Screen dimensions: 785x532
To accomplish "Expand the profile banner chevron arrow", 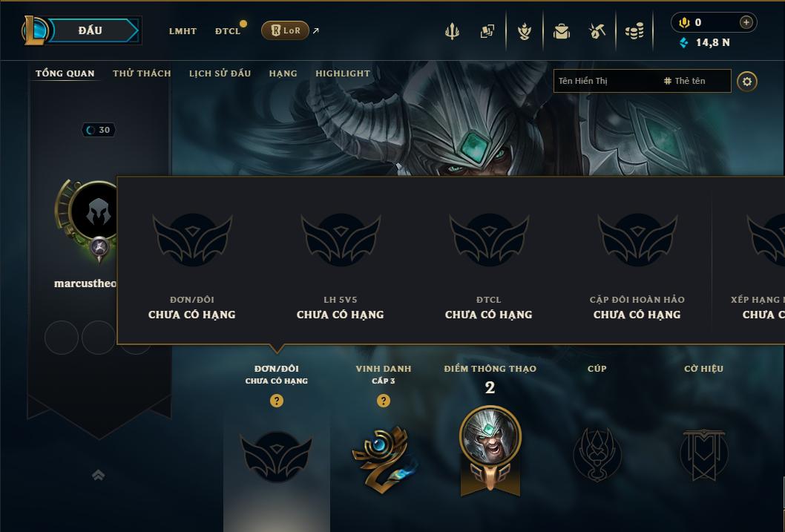I will (x=98, y=475).
